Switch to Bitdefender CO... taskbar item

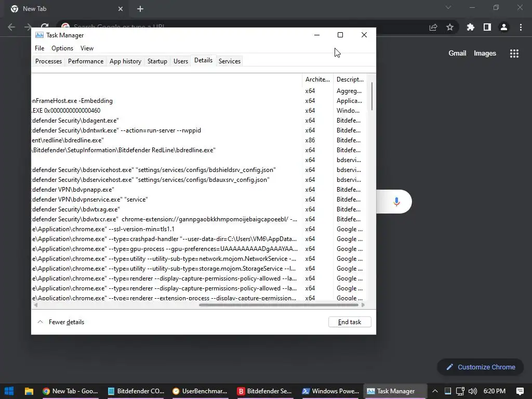136,391
